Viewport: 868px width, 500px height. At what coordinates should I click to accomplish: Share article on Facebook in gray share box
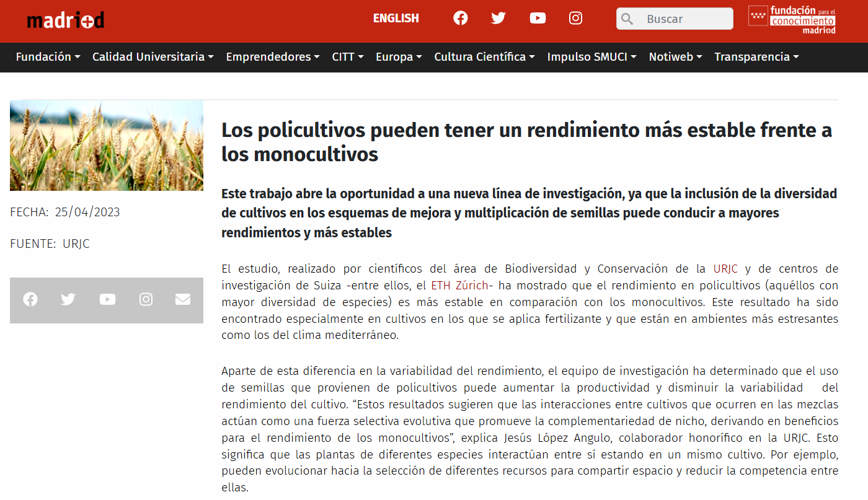pyautogui.click(x=30, y=300)
